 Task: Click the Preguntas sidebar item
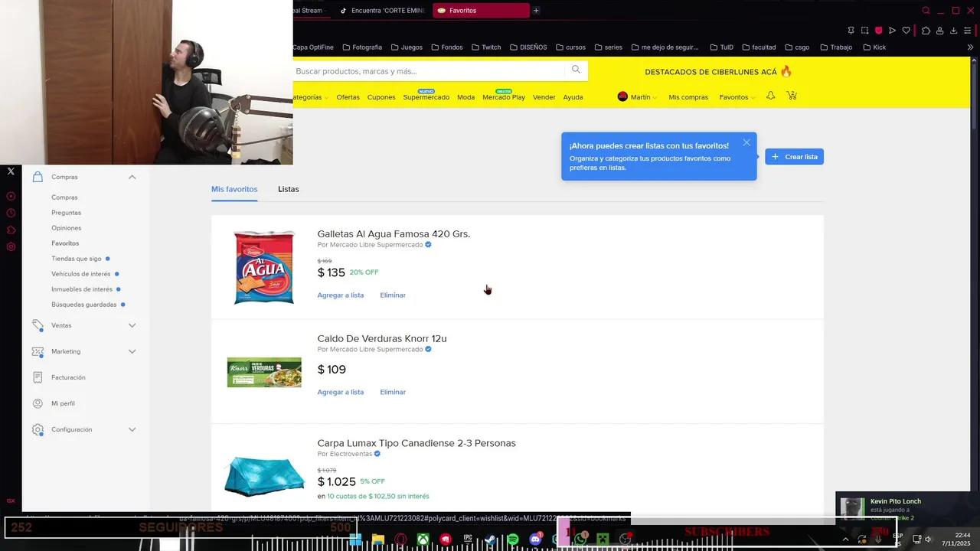66,213
